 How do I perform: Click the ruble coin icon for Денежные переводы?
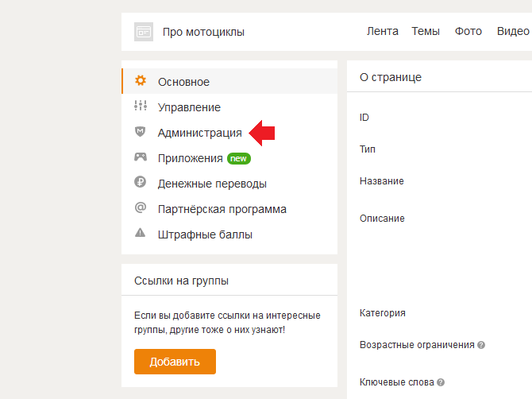click(140, 182)
